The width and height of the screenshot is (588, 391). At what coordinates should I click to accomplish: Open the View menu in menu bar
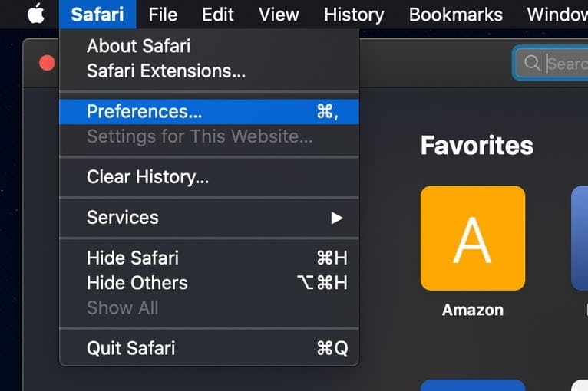click(279, 15)
